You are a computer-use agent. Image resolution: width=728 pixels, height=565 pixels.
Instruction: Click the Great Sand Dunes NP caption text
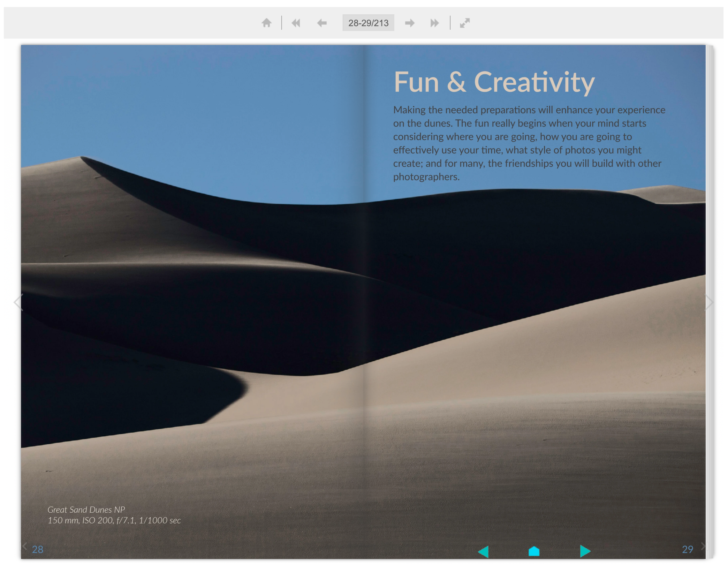click(x=86, y=510)
